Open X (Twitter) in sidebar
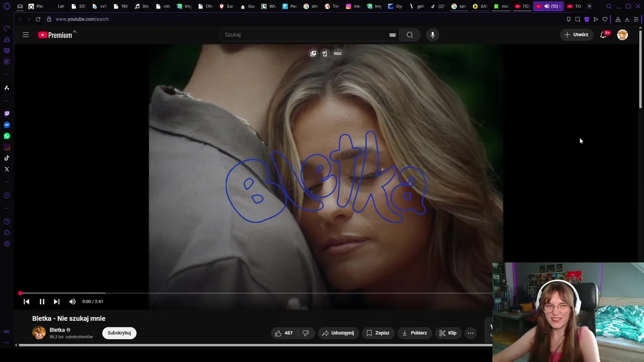Image resolution: width=644 pixels, height=362 pixels. pos(7,169)
